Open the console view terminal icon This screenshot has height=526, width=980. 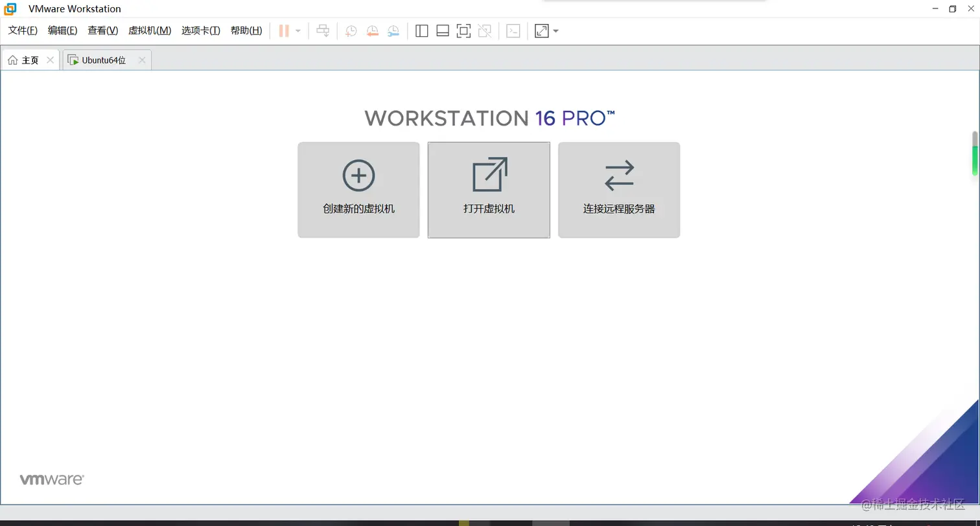coord(513,30)
